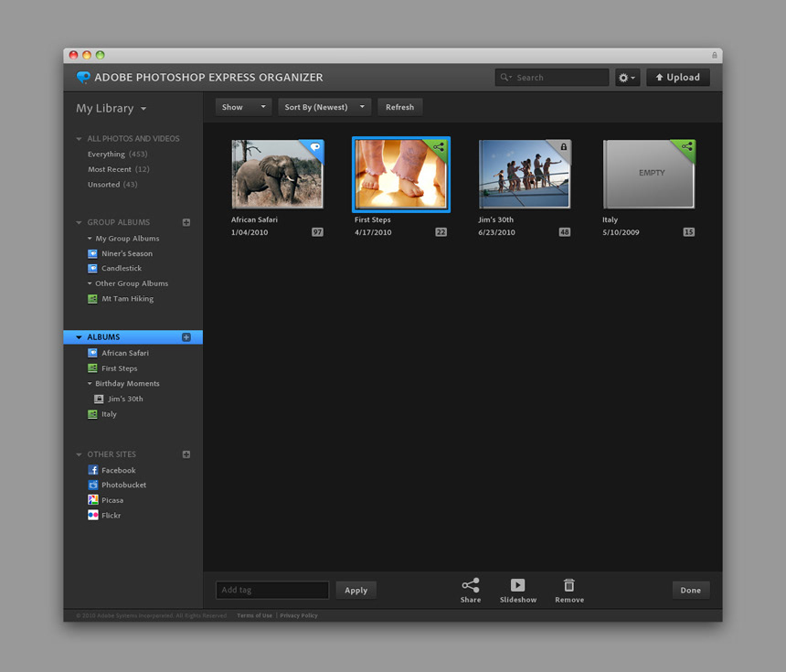Image resolution: width=786 pixels, height=672 pixels.
Task: Click the green zoom window button
Action: point(101,55)
